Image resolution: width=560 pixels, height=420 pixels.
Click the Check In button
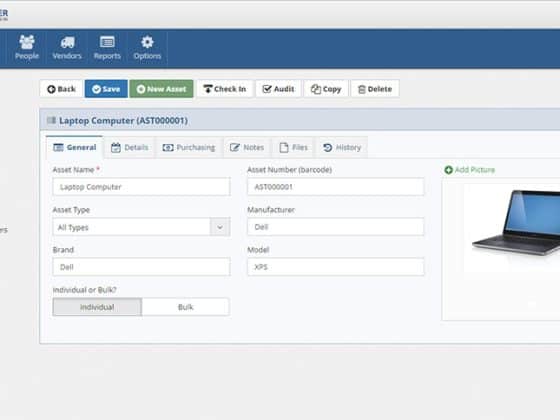(225, 89)
